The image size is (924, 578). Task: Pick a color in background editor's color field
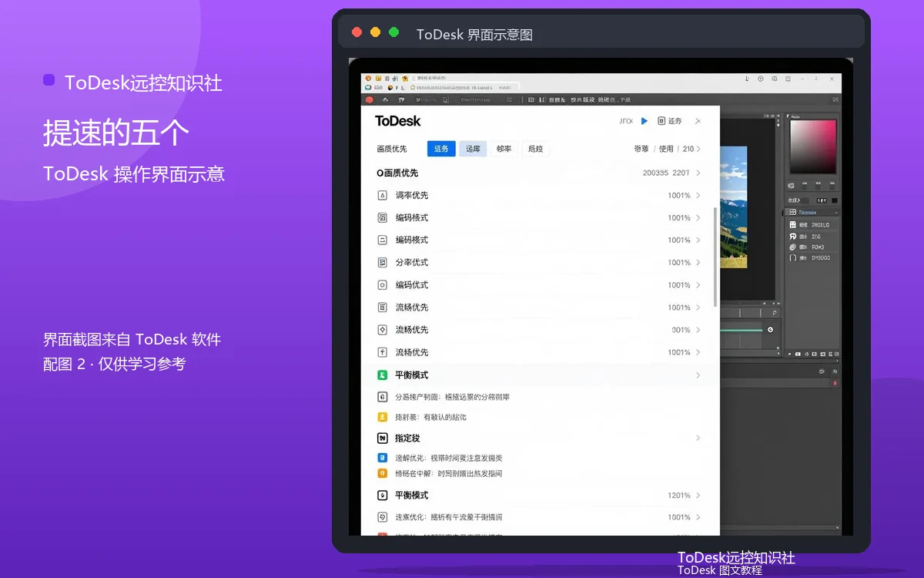click(812, 146)
